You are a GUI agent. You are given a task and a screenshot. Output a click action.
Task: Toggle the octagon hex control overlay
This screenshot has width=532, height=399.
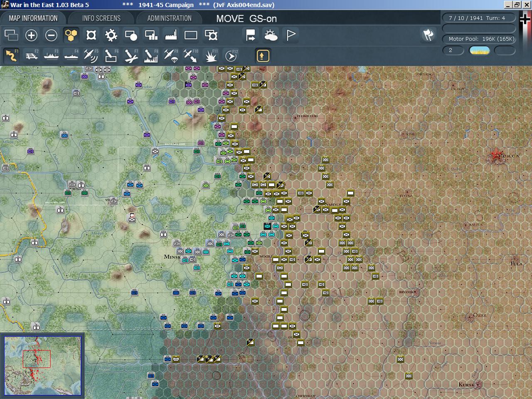[91, 35]
